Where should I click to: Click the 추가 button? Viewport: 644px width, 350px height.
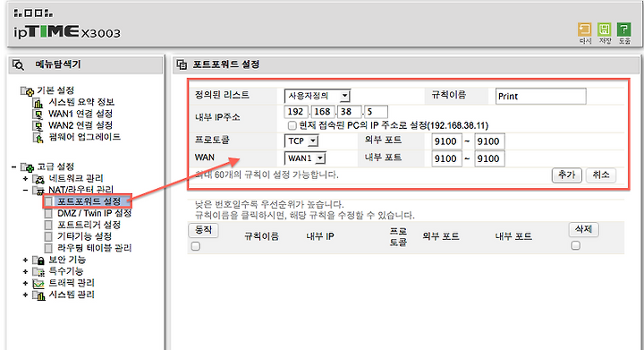pos(566,175)
